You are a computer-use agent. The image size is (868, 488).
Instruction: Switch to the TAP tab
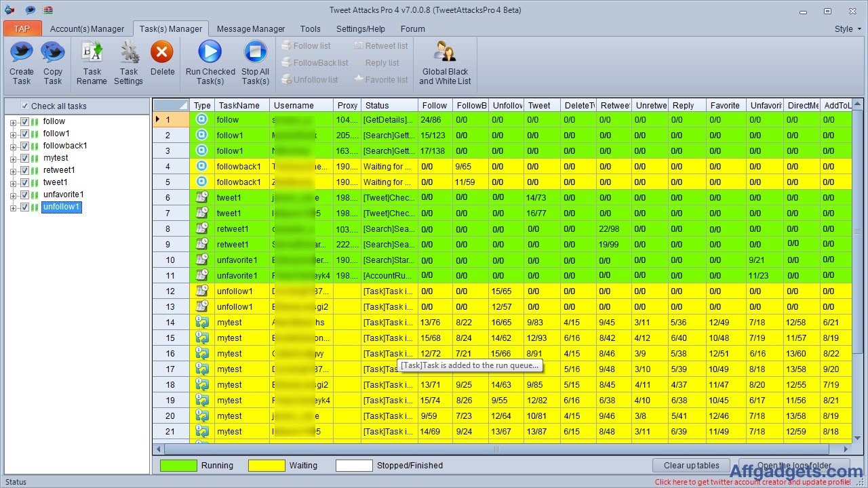22,28
